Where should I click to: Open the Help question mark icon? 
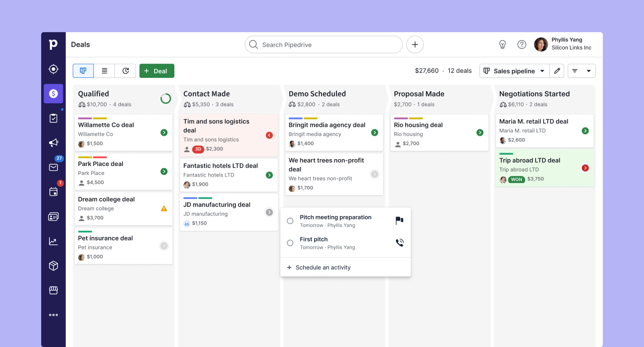(x=522, y=45)
